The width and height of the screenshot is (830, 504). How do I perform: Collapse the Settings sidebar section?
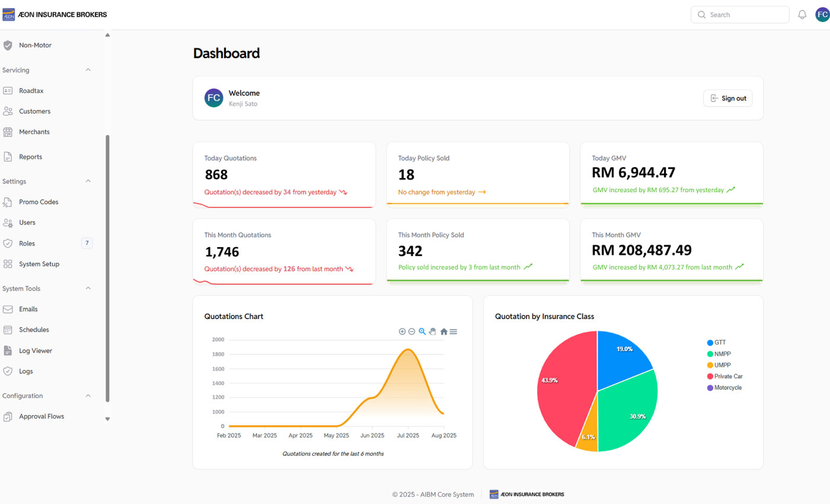pyautogui.click(x=88, y=181)
